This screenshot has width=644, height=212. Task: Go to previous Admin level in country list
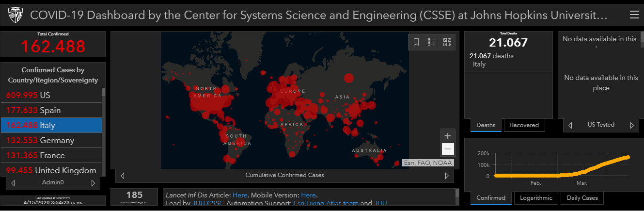[13, 183]
